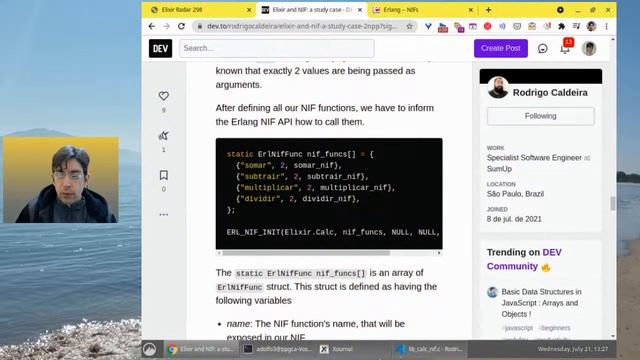Click code block scroll left arrow
640x360 pixels.
(219, 253)
